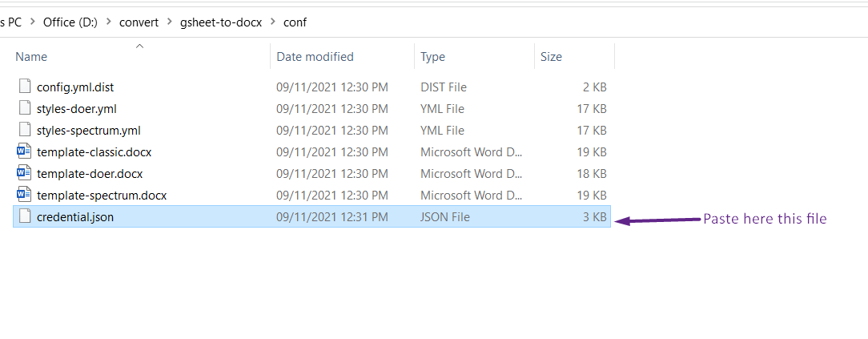Click the styles-doer.yml file icon
Viewport: 868px width, 339px height.
[x=24, y=108]
